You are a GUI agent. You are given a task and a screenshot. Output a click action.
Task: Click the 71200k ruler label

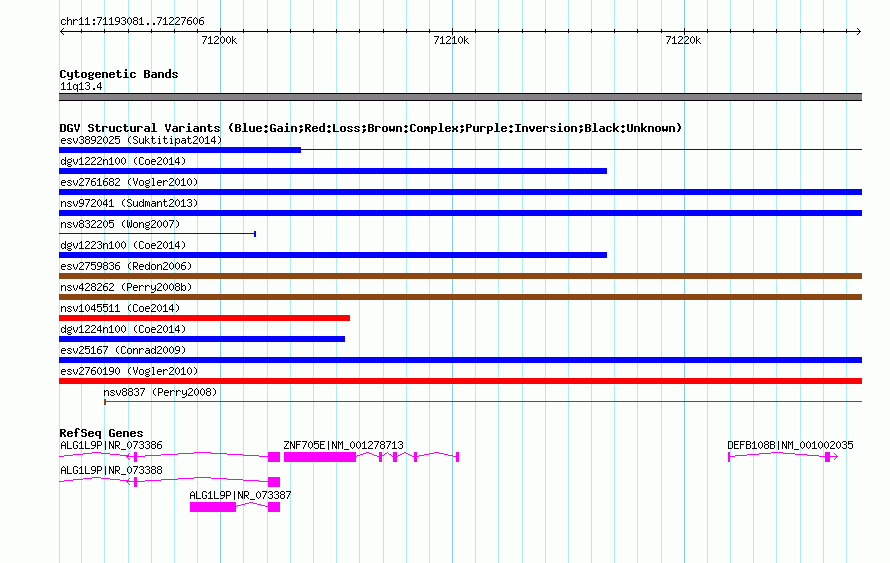coord(219,40)
